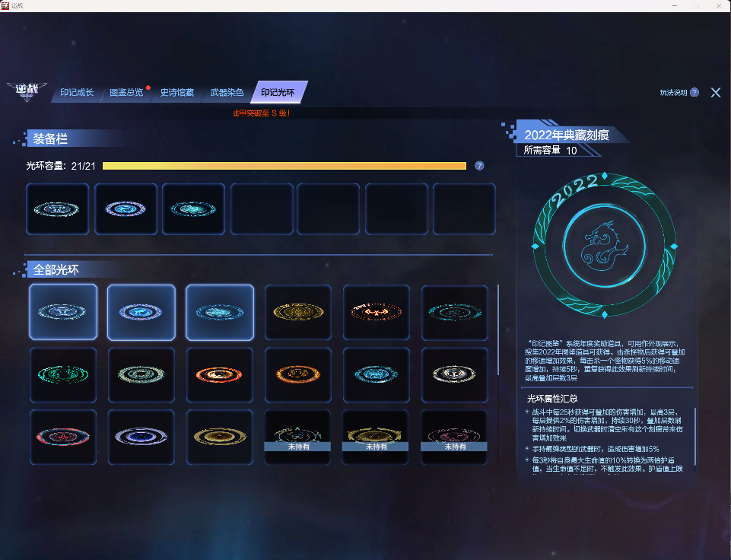Screen dimensions: 731x560
Task: Click the sixth empty equipment slot
Action: tap(397, 209)
